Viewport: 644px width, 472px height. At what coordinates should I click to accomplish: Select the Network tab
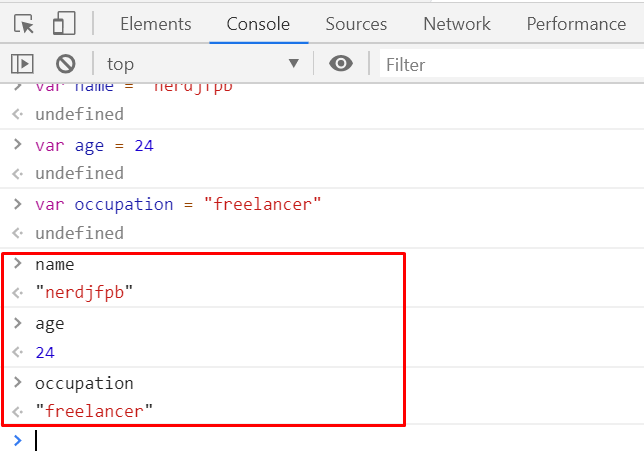[x=457, y=24]
